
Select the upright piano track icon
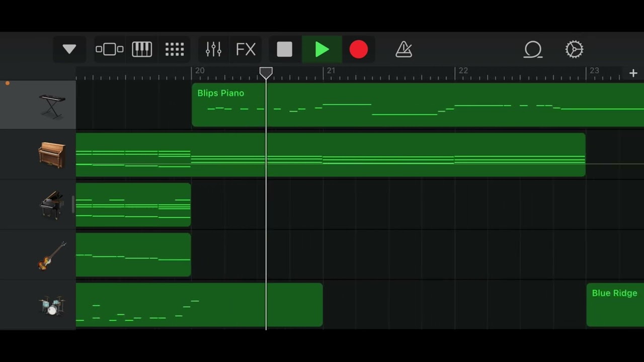coord(52,155)
